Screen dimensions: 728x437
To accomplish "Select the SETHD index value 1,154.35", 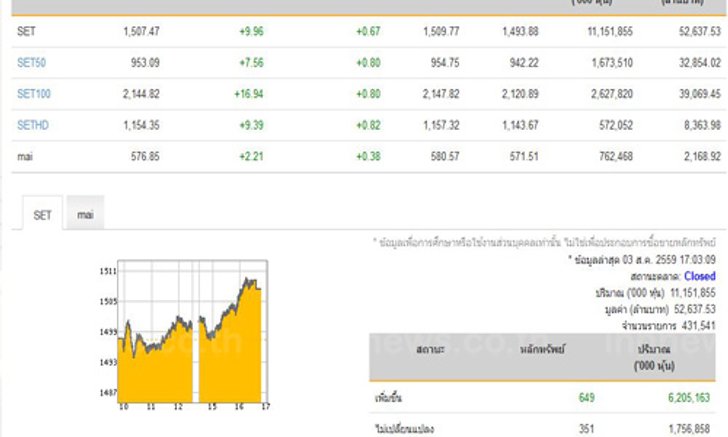I will pyautogui.click(x=141, y=125).
